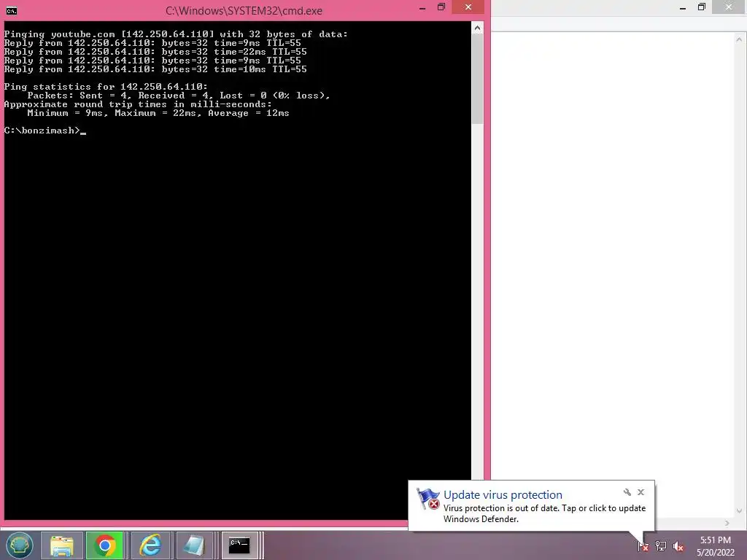Viewport: 747px width, 560px height.
Task: Click the 'Minimum = 9ms' line
Action: pyautogui.click(x=158, y=113)
